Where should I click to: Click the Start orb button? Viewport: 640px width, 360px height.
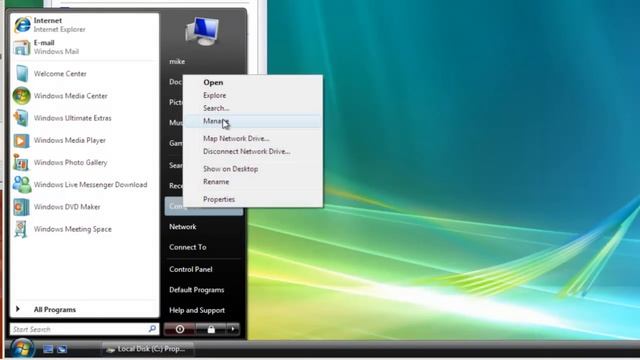(22, 349)
